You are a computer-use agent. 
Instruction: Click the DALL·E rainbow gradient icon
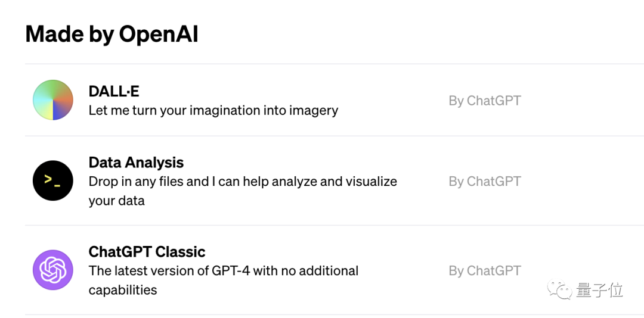click(x=53, y=100)
